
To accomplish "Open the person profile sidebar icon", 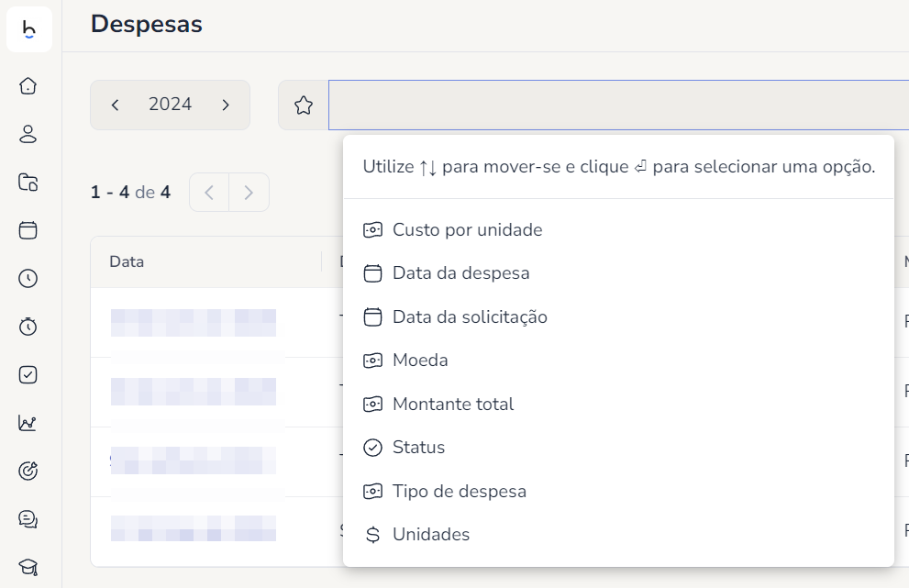I will [28, 135].
